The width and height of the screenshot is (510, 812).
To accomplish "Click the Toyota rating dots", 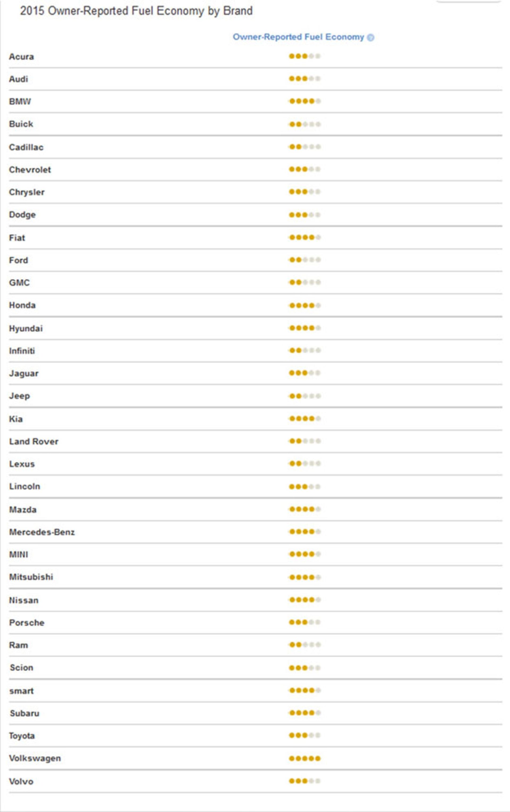I will click(x=305, y=735).
